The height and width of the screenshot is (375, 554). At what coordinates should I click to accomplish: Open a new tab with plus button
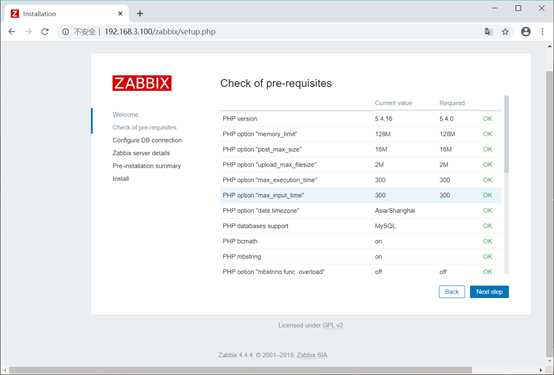[140, 13]
